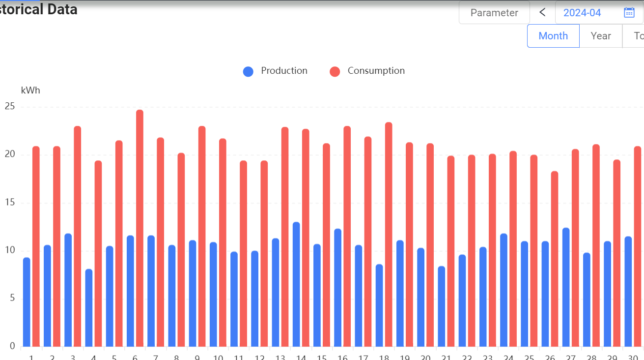The width and height of the screenshot is (644, 360).
Task: Open the Parameter selector
Action: tap(494, 13)
